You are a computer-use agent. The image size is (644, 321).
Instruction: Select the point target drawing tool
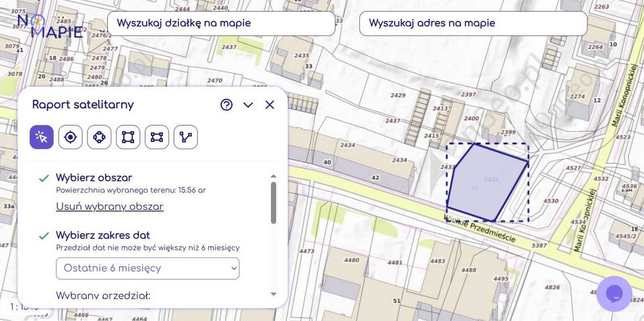70,137
